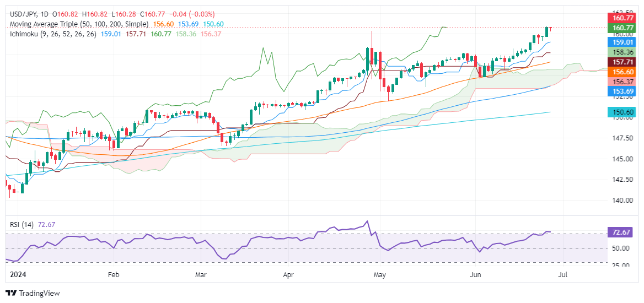Click the TradingView logo icon
Image resolution: width=644 pixels, height=303 pixels.
(11, 293)
